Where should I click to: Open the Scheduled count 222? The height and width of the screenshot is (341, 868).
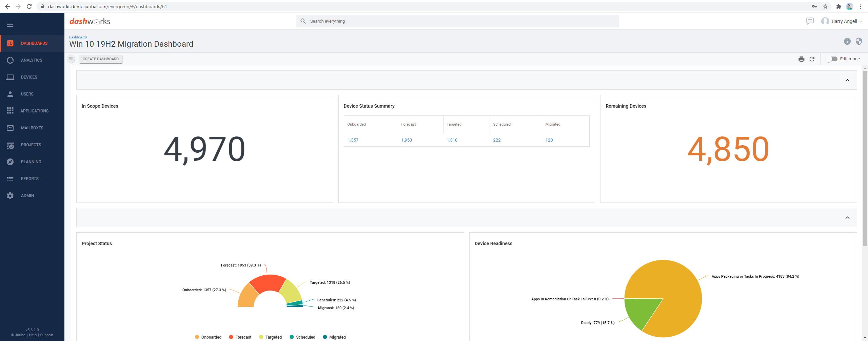coord(497,140)
